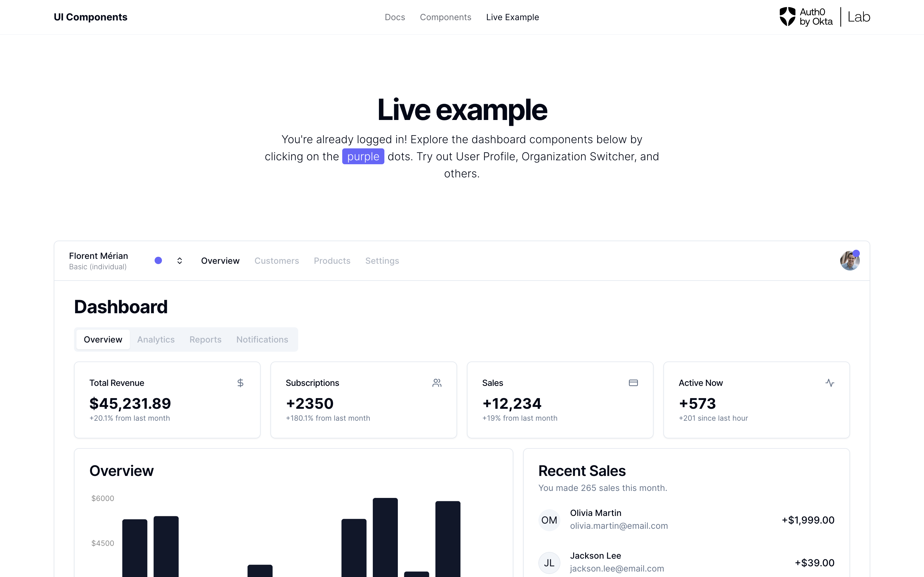Switch to the Analytics tab
The image size is (924, 577).
pos(156,339)
